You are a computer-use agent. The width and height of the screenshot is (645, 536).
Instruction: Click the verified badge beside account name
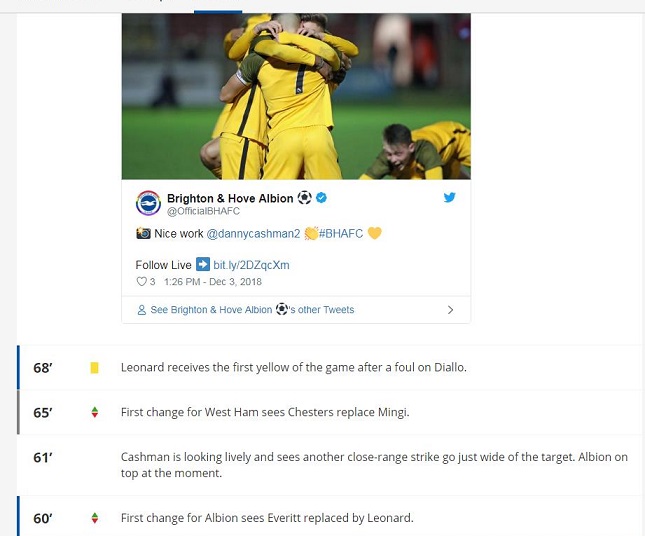point(321,198)
